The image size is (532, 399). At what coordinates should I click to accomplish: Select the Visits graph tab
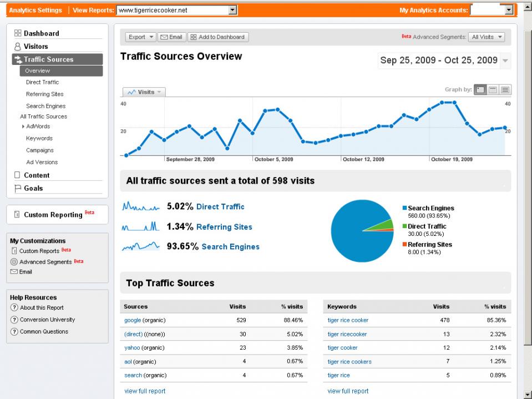[143, 92]
